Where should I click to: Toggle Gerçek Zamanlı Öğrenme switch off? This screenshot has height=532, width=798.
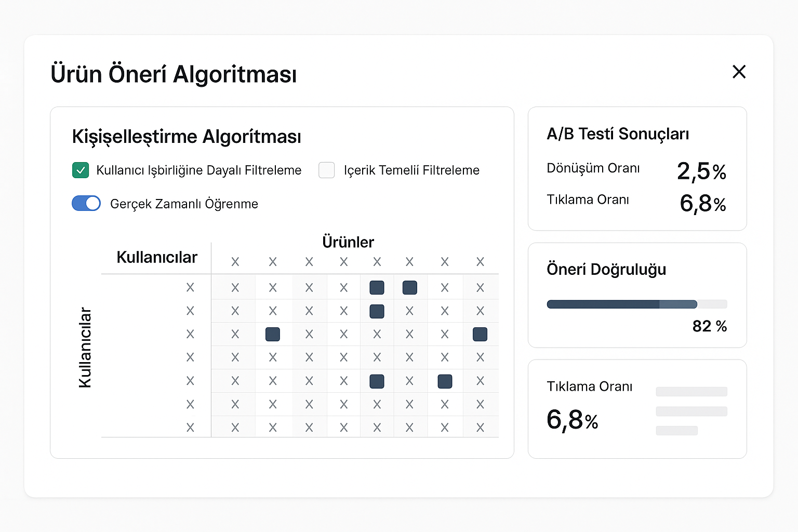(86, 203)
